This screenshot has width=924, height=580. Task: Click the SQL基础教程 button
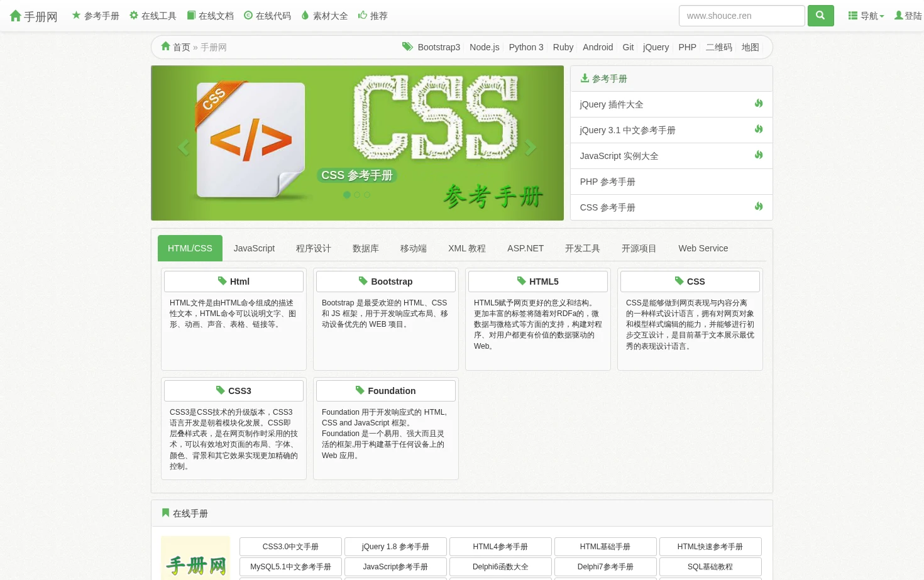point(710,567)
